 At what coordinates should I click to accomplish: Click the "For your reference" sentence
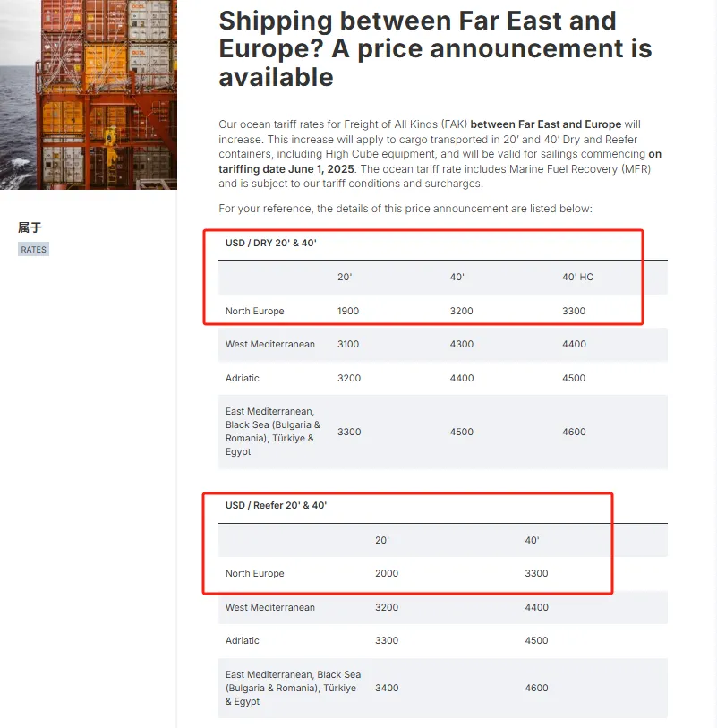pos(405,209)
